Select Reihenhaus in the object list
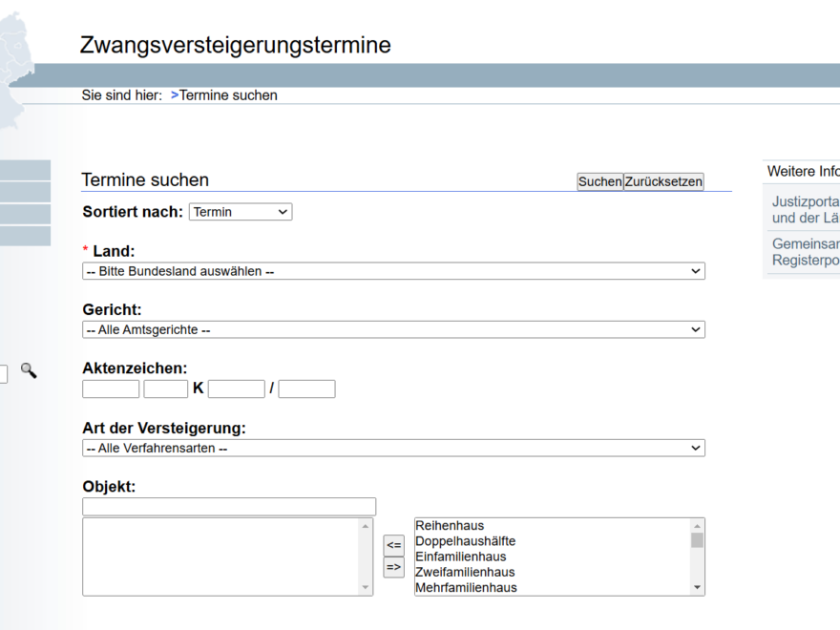Image resolution: width=840 pixels, height=630 pixels. 450,526
